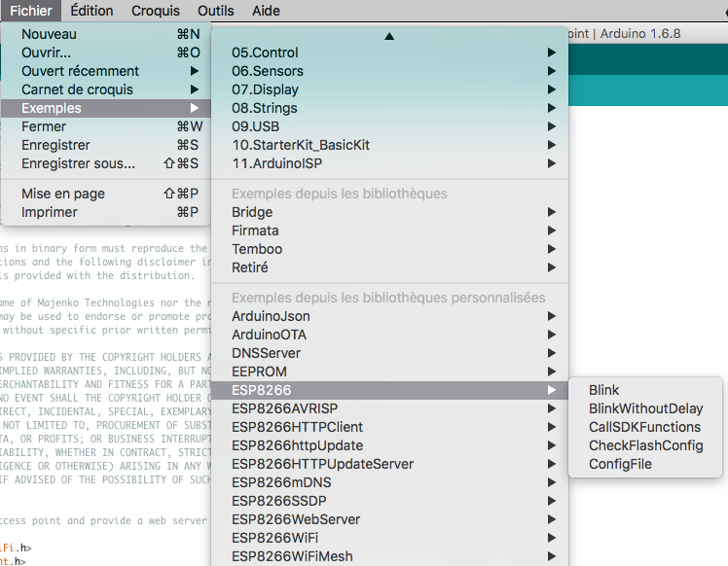Viewport: 728px width, 566px height.
Task: Open the Blink example sketch
Action: click(645, 390)
